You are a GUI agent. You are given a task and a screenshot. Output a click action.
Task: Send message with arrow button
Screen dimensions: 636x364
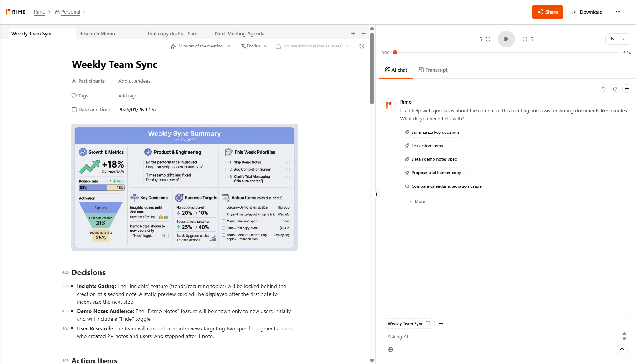[x=622, y=349]
